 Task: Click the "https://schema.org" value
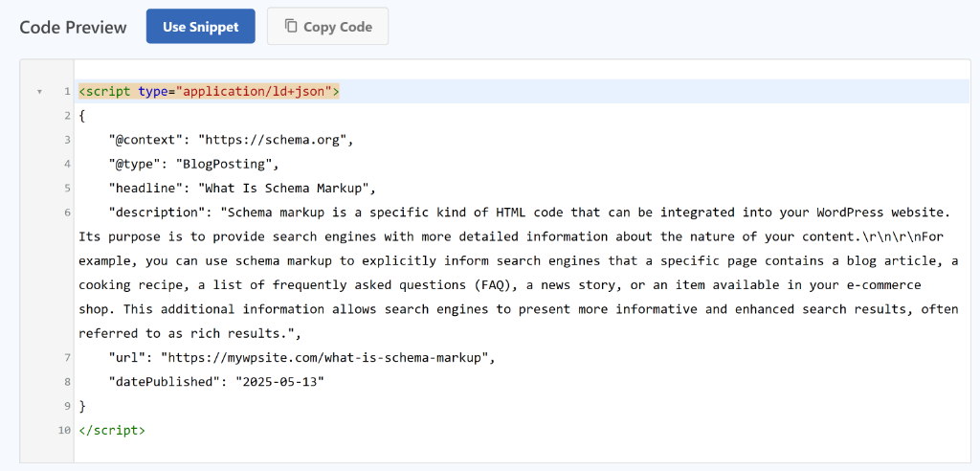coord(273,140)
